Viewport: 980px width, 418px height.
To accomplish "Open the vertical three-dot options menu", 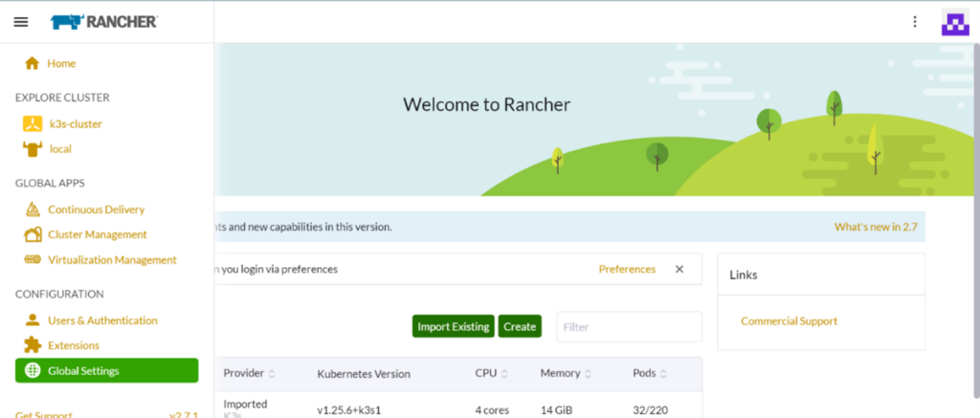I will [x=914, y=22].
